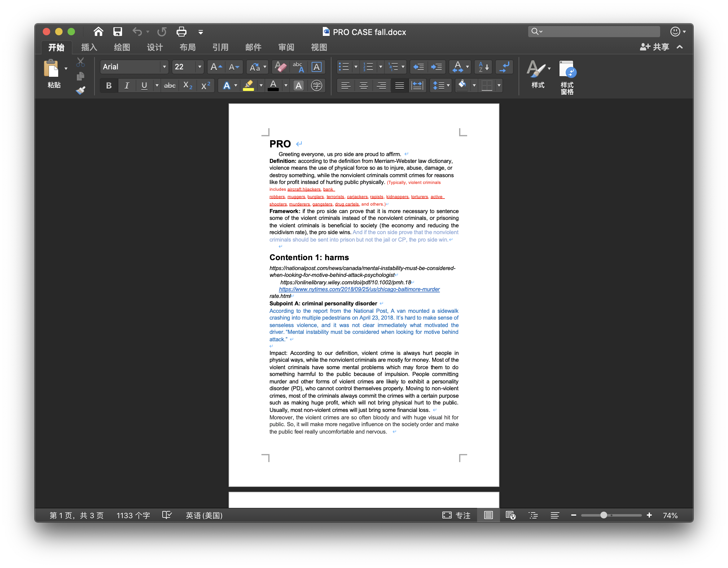
Task: Toggle bold formatting
Action: pos(109,86)
